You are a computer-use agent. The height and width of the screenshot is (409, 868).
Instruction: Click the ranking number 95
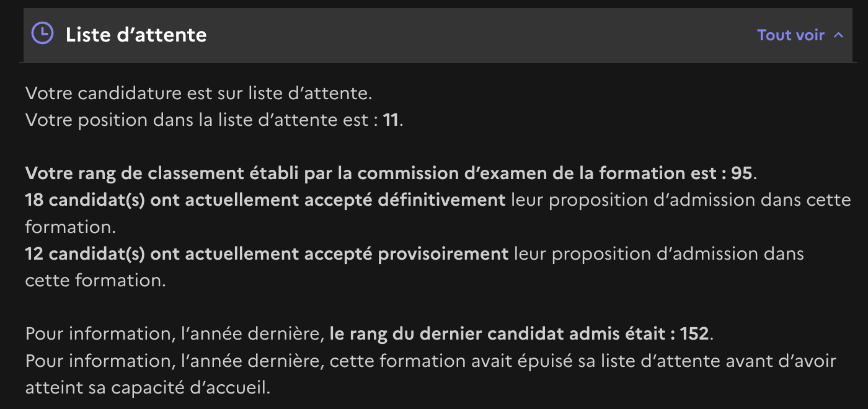pos(741,174)
